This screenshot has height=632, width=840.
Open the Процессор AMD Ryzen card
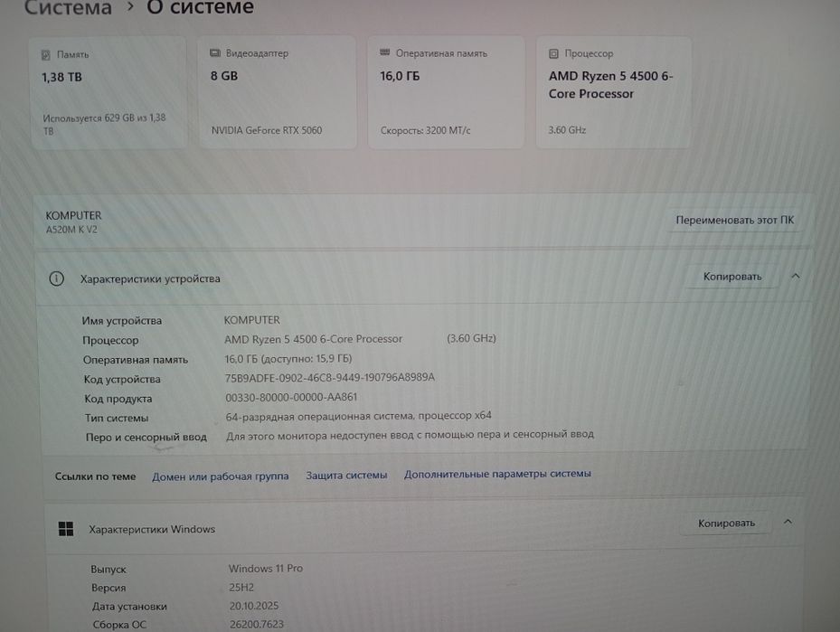(x=614, y=92)
